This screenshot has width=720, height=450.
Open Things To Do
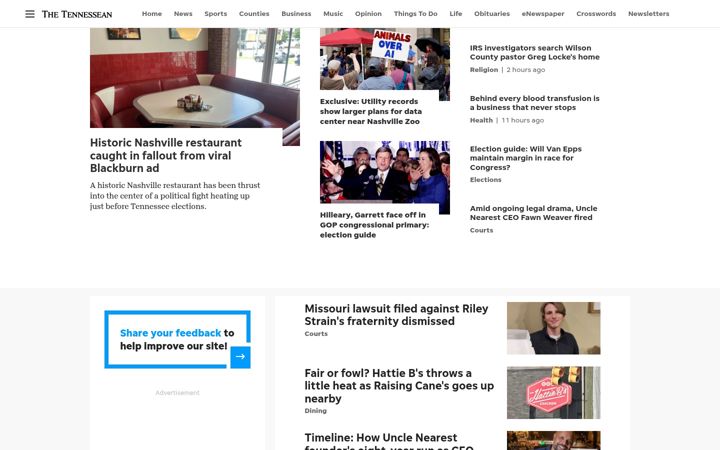tap(416, 14)
